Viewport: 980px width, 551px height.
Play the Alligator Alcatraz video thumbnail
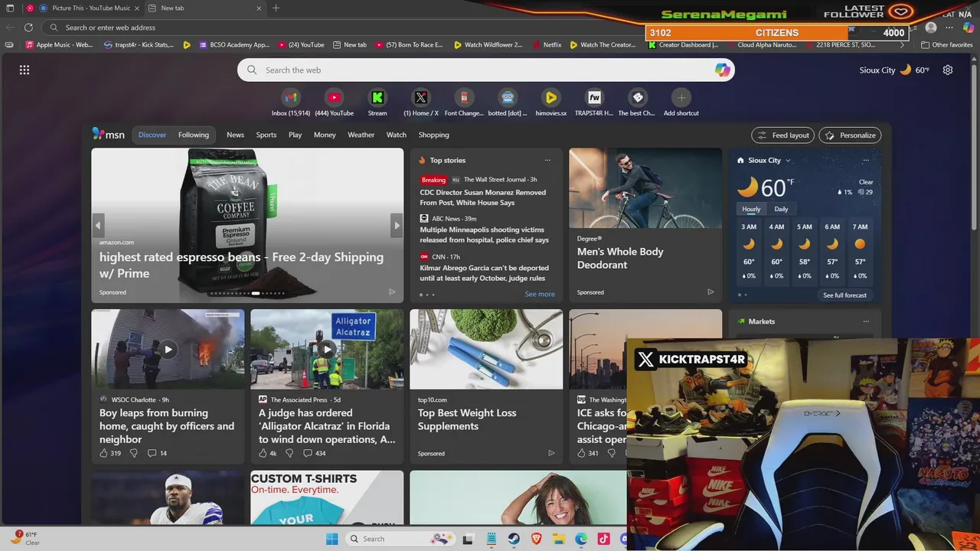coord(327,350)
